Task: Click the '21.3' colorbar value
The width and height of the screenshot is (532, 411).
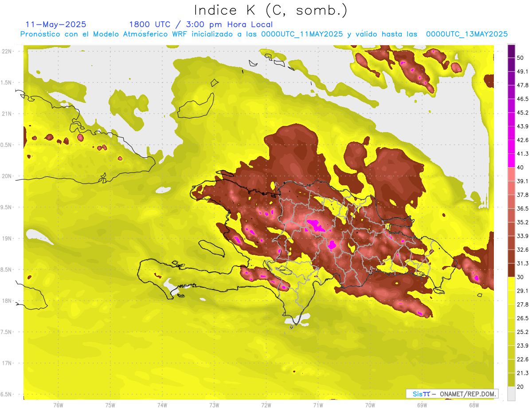Action: tap(523, 373)
